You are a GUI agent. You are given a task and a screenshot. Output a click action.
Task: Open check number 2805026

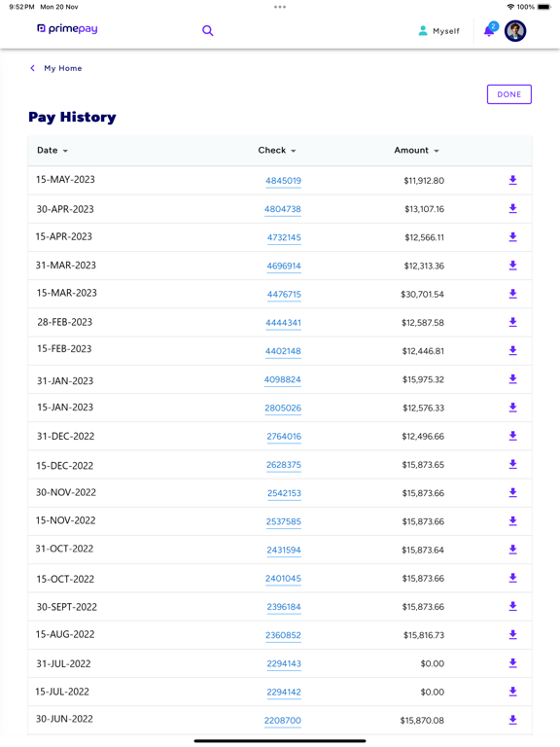click(283, 408)
